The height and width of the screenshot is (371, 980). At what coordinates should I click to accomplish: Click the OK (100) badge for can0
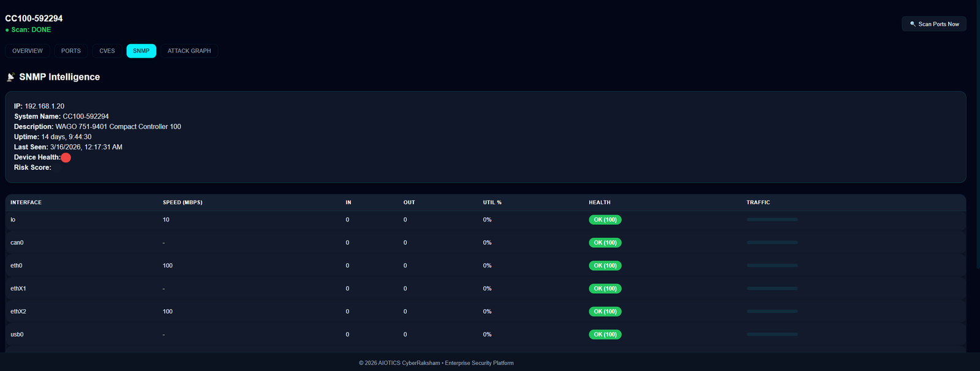point(605,243)
